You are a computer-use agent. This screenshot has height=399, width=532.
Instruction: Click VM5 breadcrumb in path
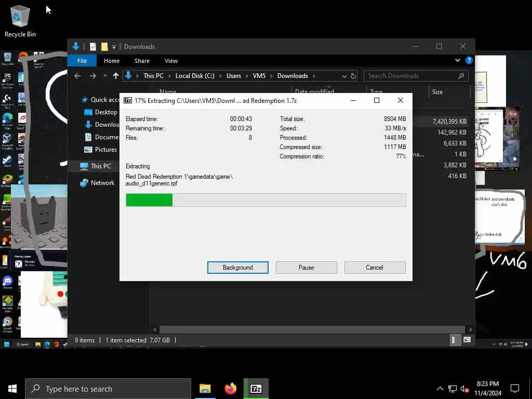coord(259,76)
